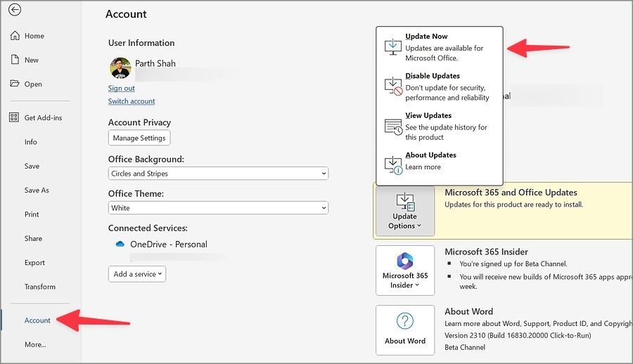This screenshot has width=633, height=364.
Task: Click the View Updates history icon
Action: click(393, 126)
